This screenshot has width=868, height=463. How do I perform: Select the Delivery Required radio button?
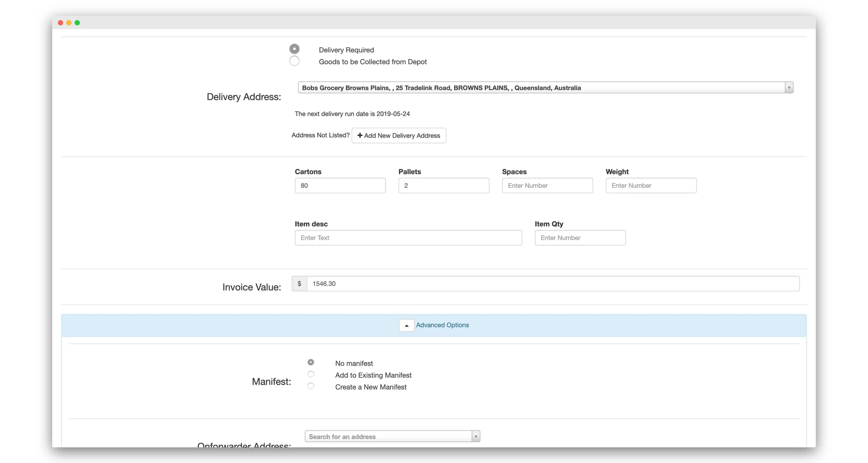[x=294, y=49]
